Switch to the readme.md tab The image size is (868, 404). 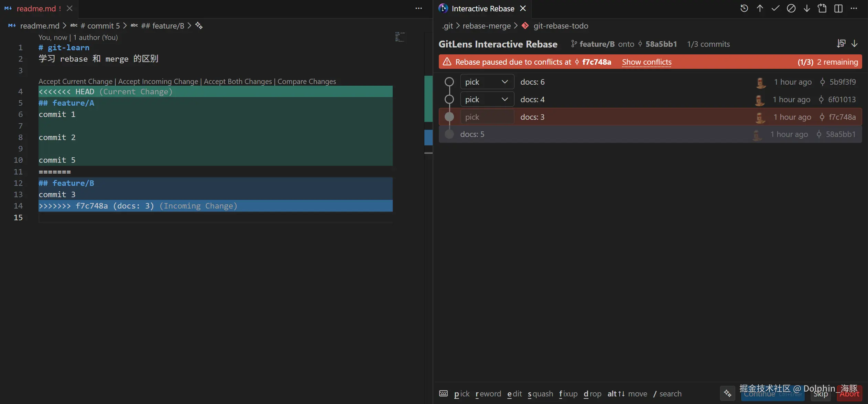point(36,9)
